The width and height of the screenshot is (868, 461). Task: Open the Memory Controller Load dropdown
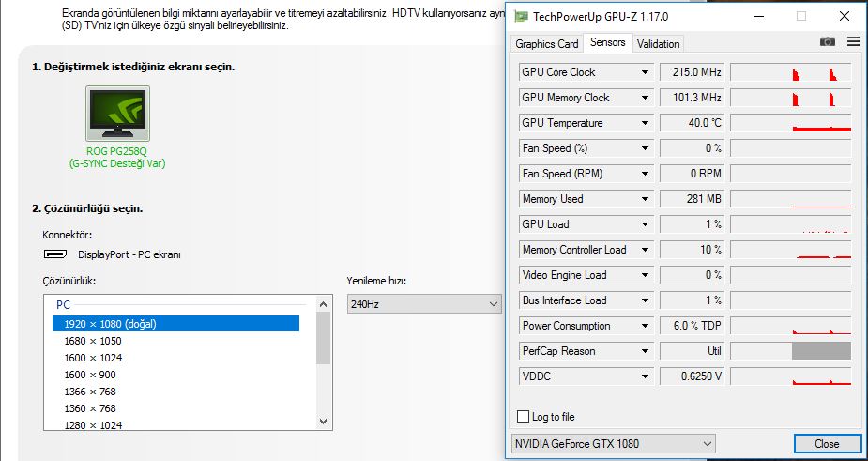point(645,250)
